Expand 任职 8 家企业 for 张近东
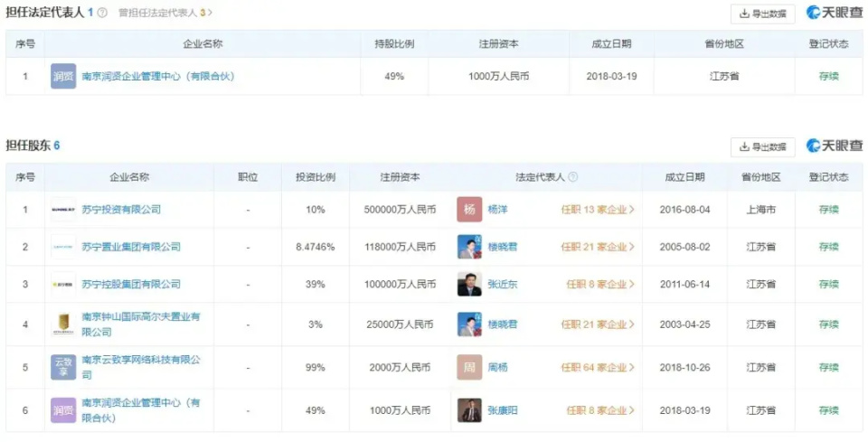 click(600, 284)
